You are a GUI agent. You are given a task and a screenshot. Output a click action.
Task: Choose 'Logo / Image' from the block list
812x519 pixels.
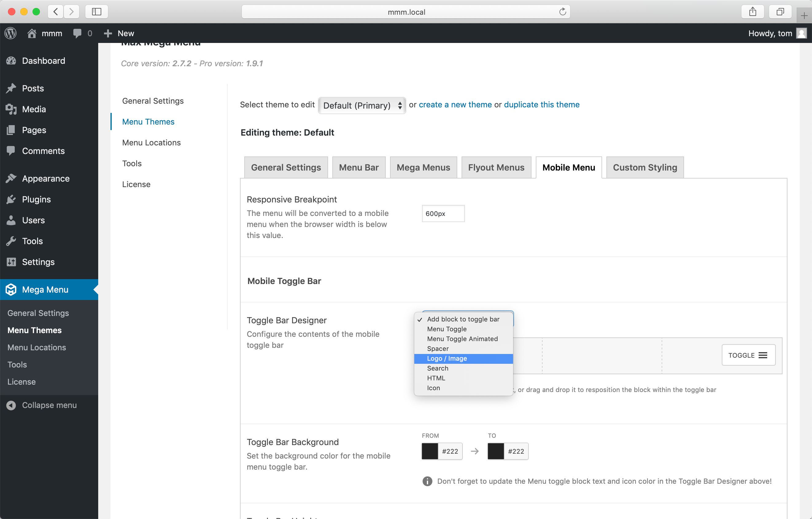tap(463, 359)
